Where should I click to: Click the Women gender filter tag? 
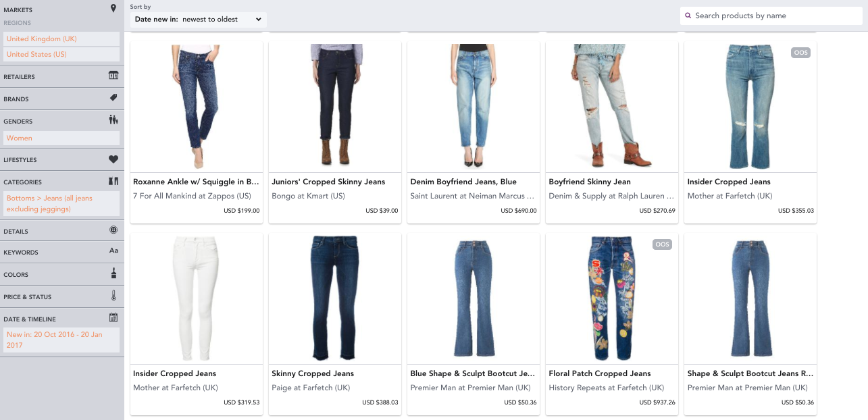coord(61,138)
